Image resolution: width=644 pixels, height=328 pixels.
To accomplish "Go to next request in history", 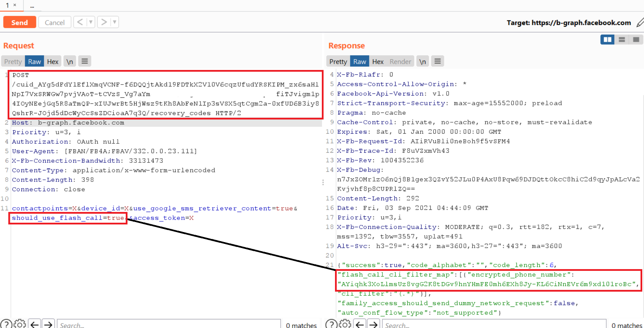I will coord(104,22).
